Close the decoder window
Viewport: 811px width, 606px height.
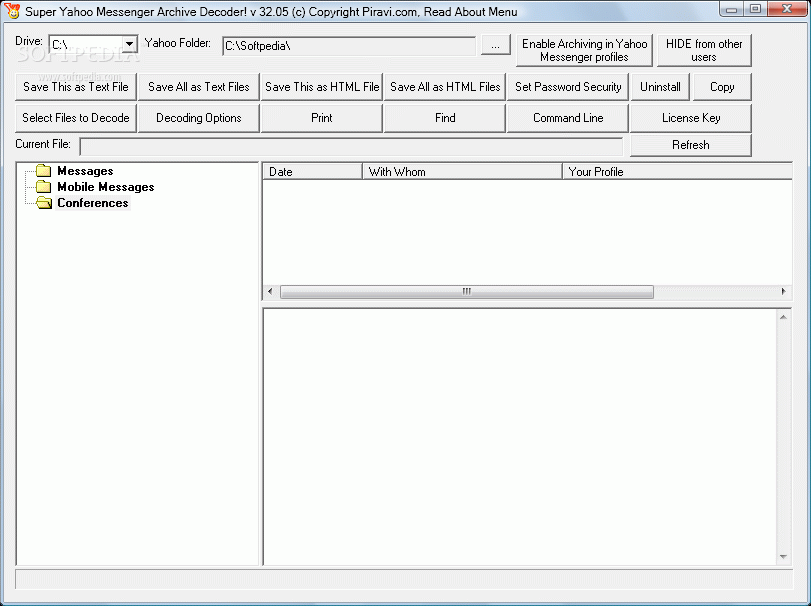(787, 9)
